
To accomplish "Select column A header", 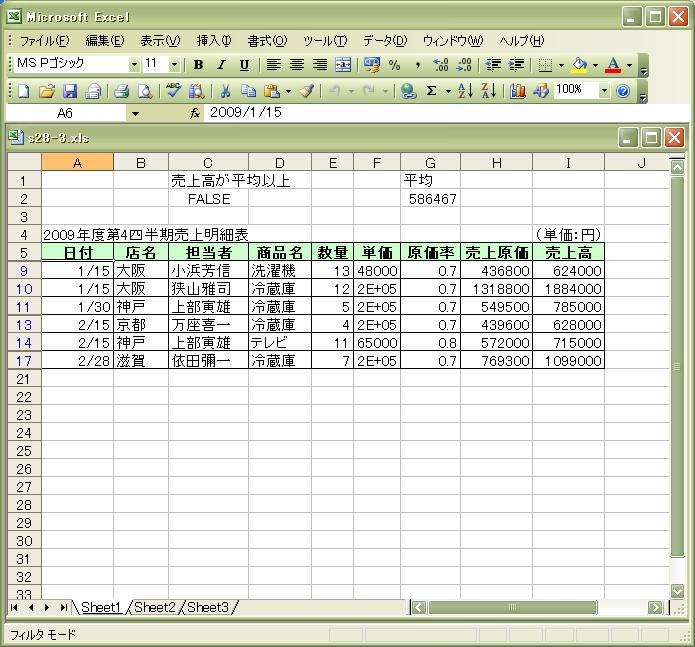I will pos(77,163).
